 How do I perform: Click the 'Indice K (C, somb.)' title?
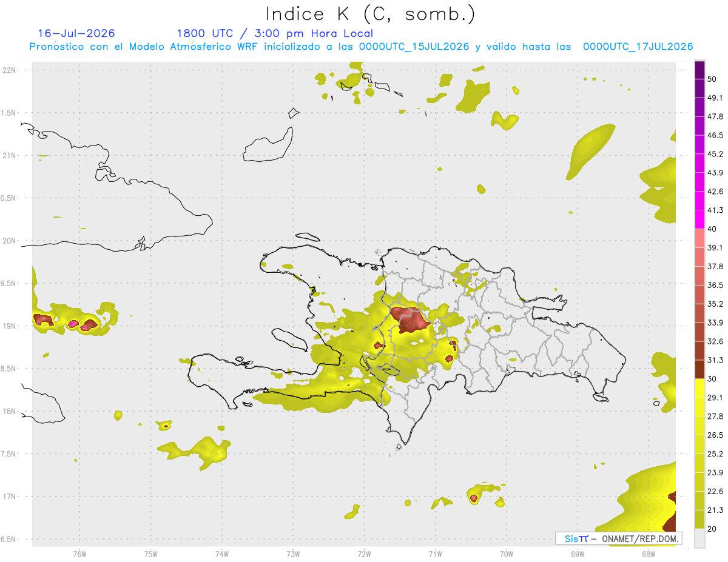(370, 13)
